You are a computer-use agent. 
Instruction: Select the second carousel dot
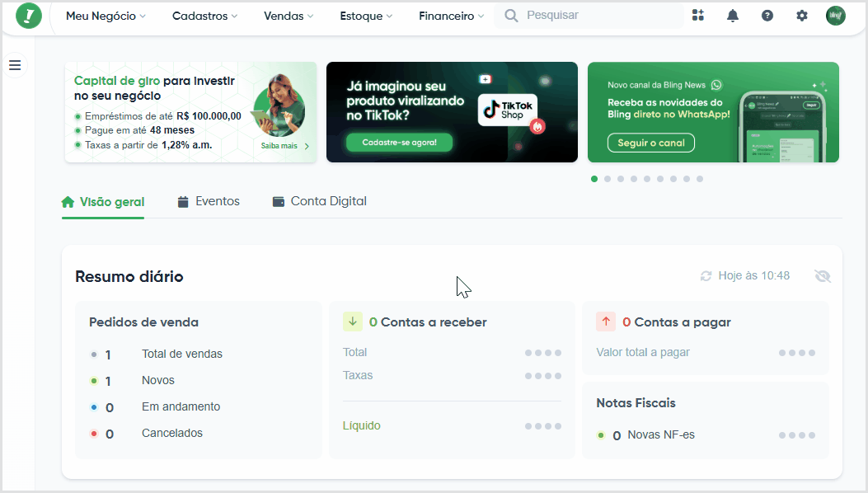608,179
